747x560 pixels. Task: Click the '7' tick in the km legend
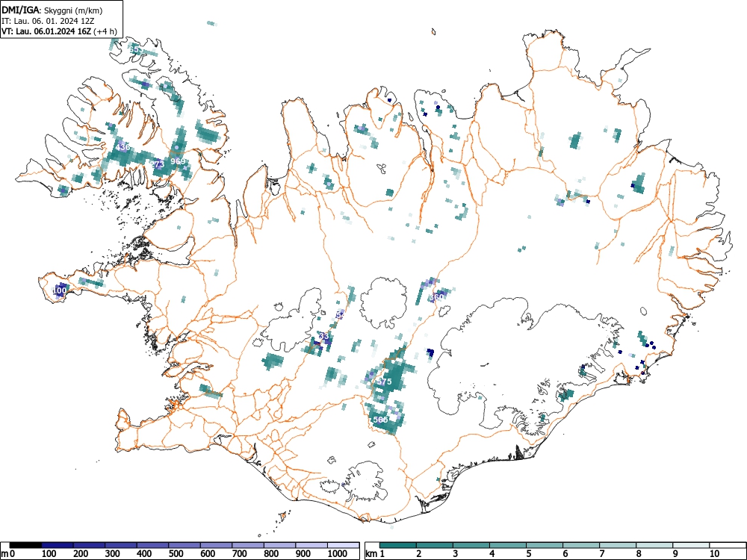(602, 554)
